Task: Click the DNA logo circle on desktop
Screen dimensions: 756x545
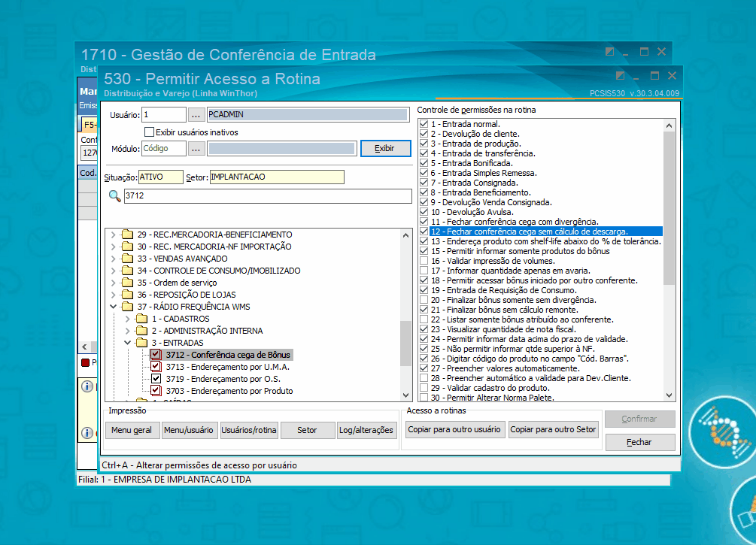Action: point(723,431)
